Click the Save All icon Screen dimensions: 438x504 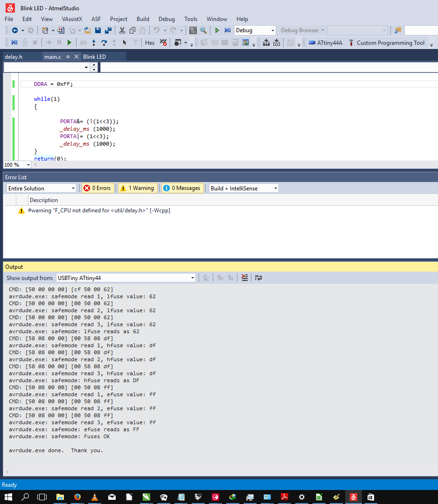pos(108,30)
